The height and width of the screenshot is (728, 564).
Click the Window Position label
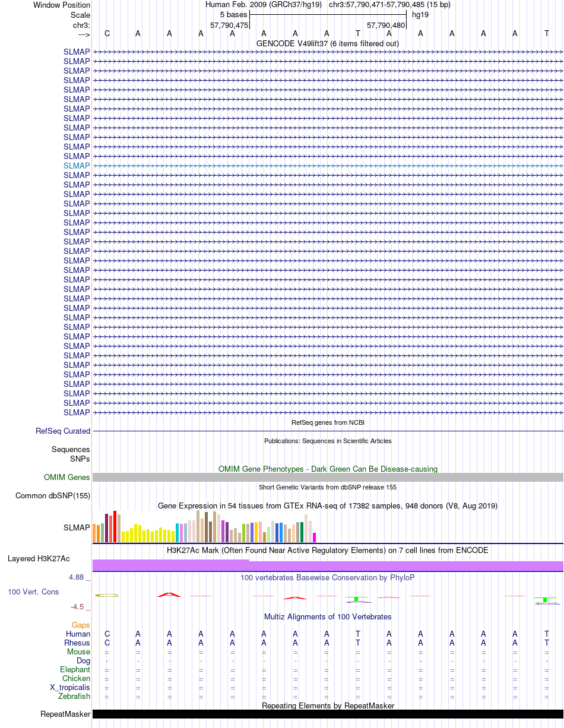(62, 5)
